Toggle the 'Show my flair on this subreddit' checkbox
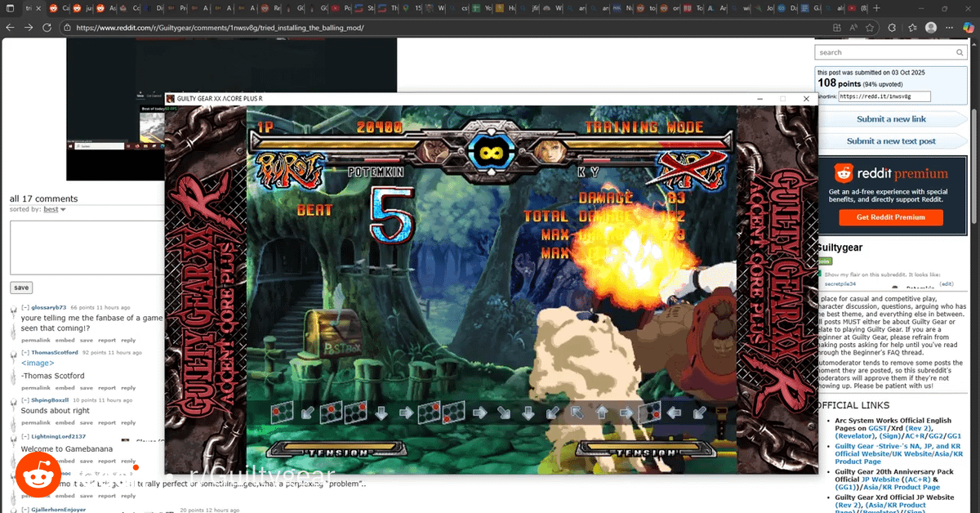 [x=819, y=274]
